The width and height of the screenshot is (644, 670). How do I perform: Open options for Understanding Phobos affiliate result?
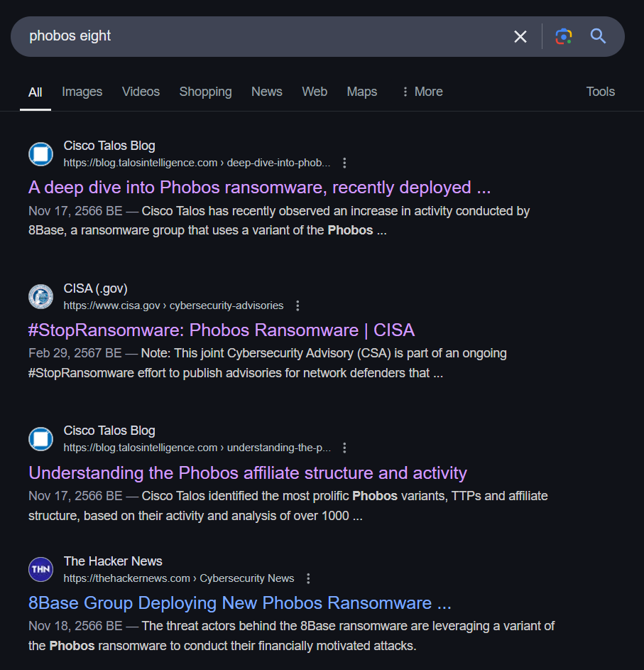(344, 448)
